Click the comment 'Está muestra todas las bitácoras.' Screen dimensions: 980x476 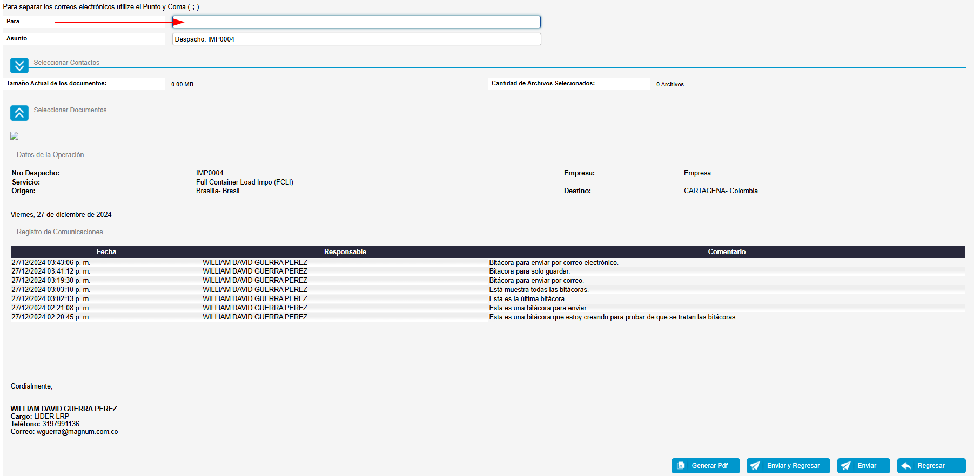click(x=538, y=290)
